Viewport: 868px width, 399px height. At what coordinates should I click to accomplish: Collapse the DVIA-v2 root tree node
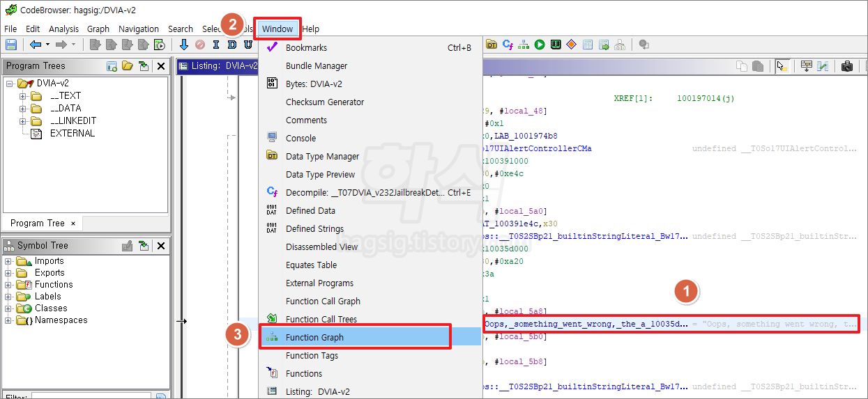[x=9, y=84]
